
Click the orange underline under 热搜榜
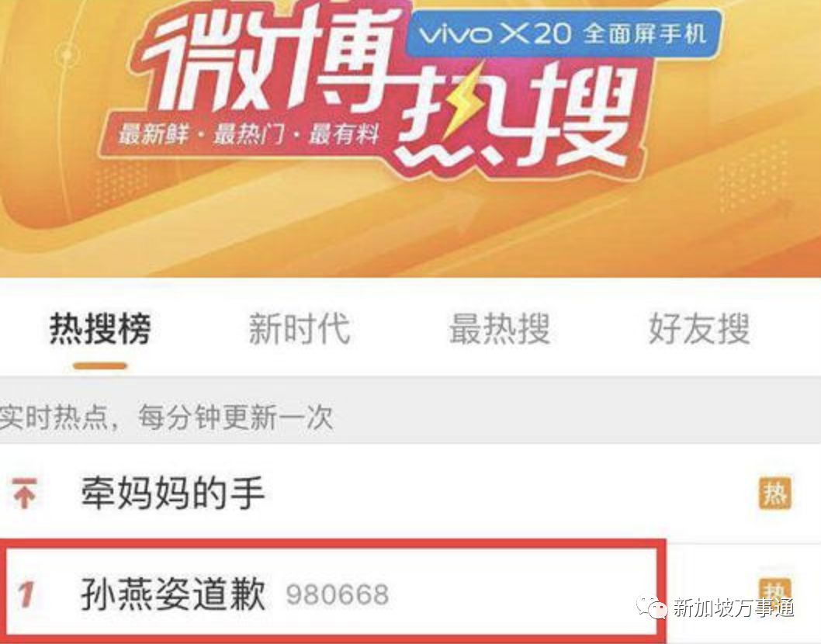point(100,365)
